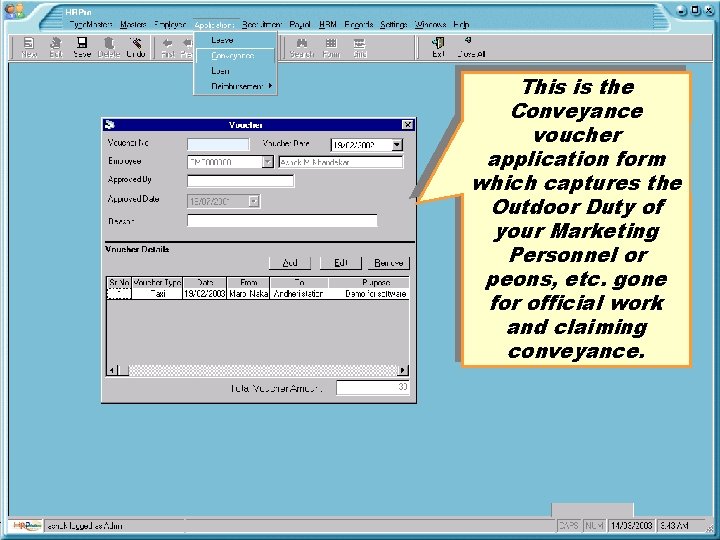Click the New record toolbar icon
This screenshot has width=720, height=540.
[x=29, y=47]
